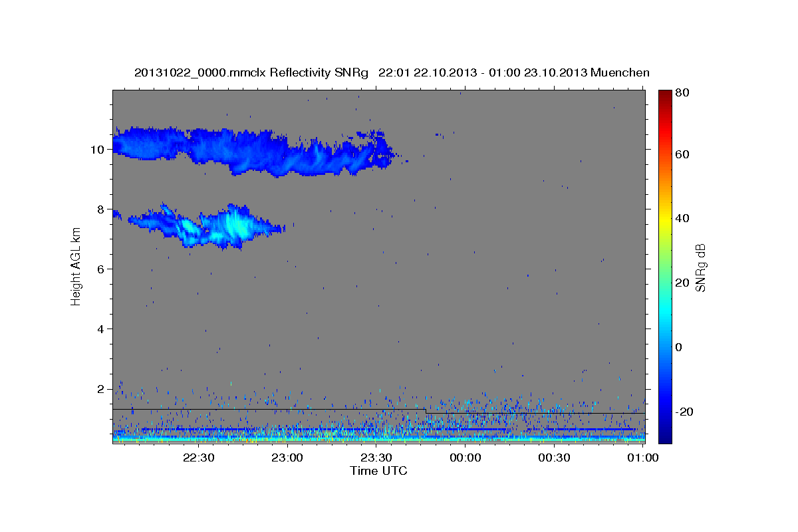This screenshot has height=532, width=798.
Task: Click the 22:30 time tick label
Action: click(198, 458)
